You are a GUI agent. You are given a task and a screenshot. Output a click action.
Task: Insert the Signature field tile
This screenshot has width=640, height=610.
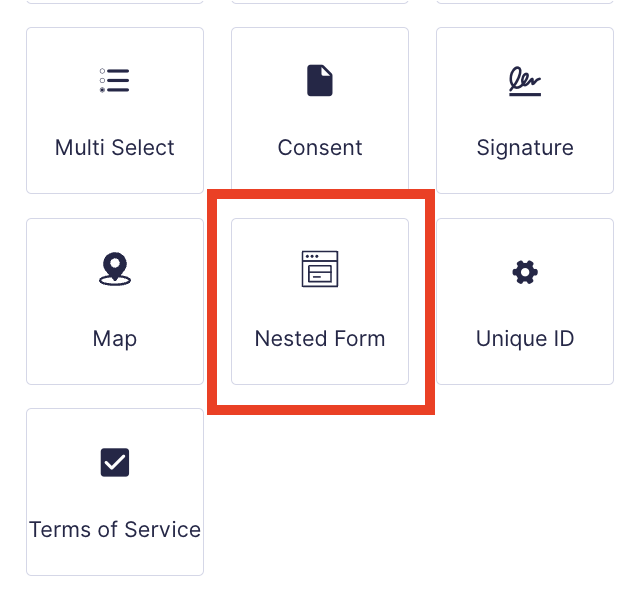pos(525,110)
